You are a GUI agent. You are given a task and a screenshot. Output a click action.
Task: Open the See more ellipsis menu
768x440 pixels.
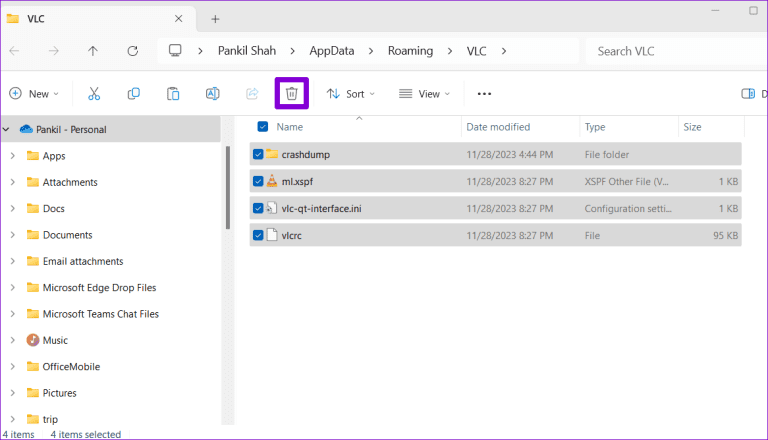coord(484,93)
